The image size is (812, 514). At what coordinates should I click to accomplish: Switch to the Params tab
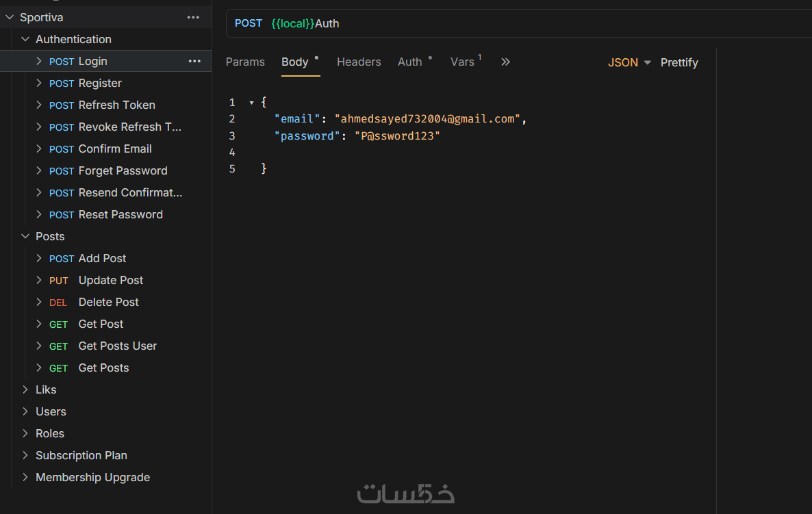coord(245,62)
